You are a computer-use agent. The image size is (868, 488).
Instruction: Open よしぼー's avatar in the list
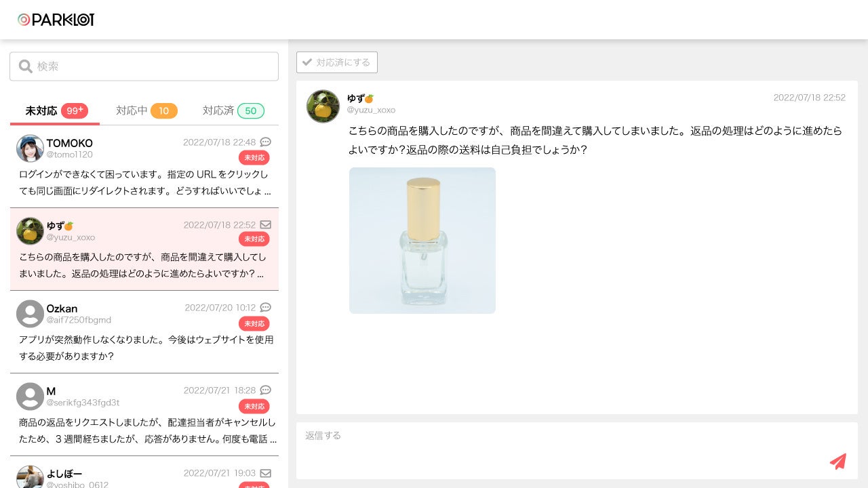point(30,476)
